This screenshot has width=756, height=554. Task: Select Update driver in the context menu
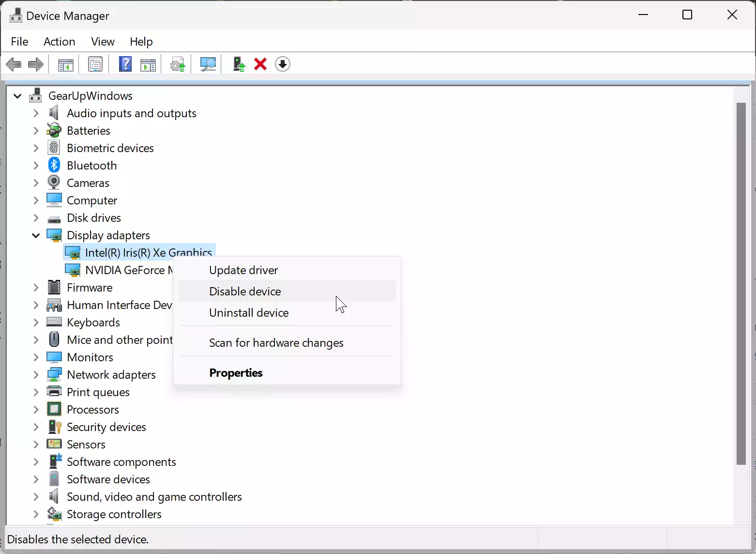(x=243, y=270)
